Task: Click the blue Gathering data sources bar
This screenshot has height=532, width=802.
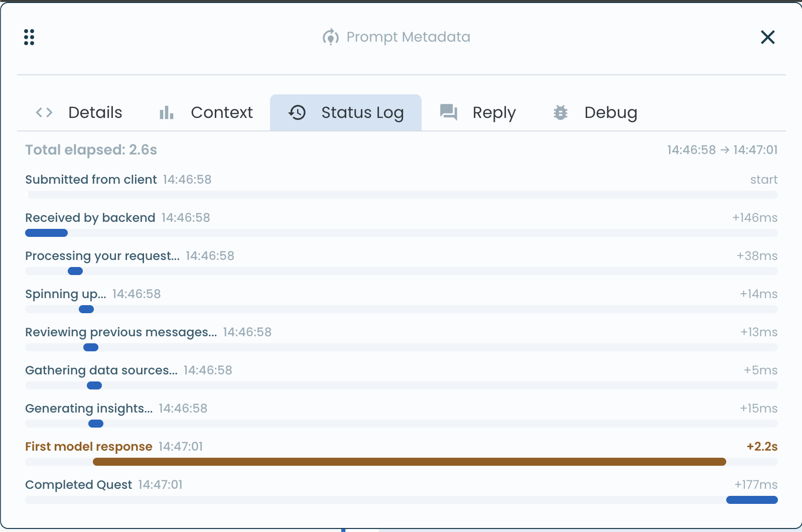Action: 94,385
